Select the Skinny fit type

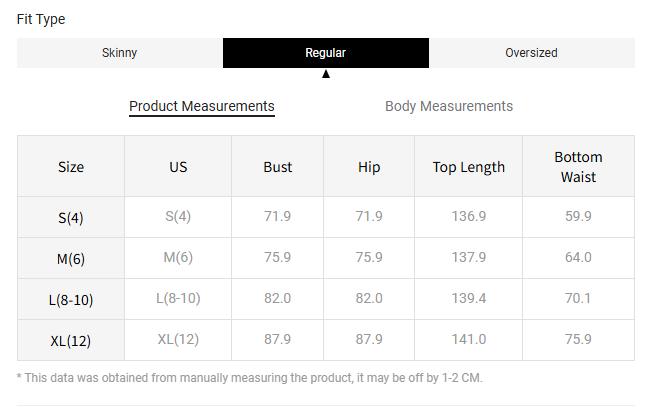tap(120, 53)
